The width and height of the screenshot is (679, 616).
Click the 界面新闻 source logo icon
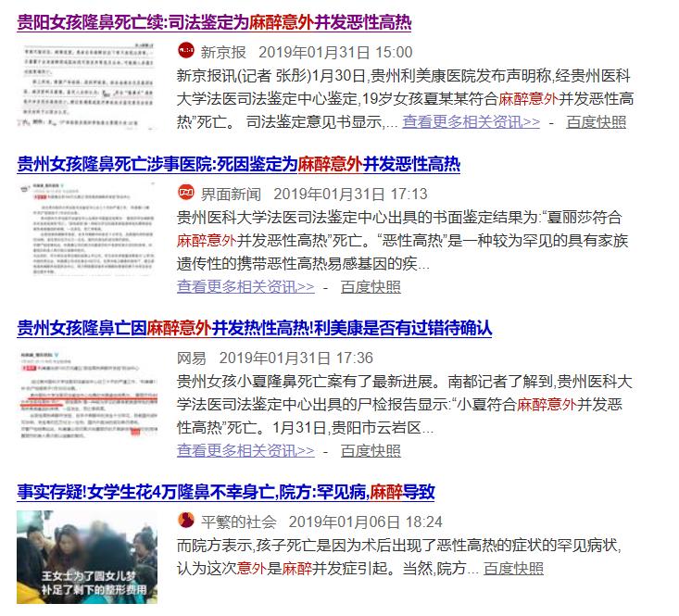pyautogui.click(x=186, y=193)
